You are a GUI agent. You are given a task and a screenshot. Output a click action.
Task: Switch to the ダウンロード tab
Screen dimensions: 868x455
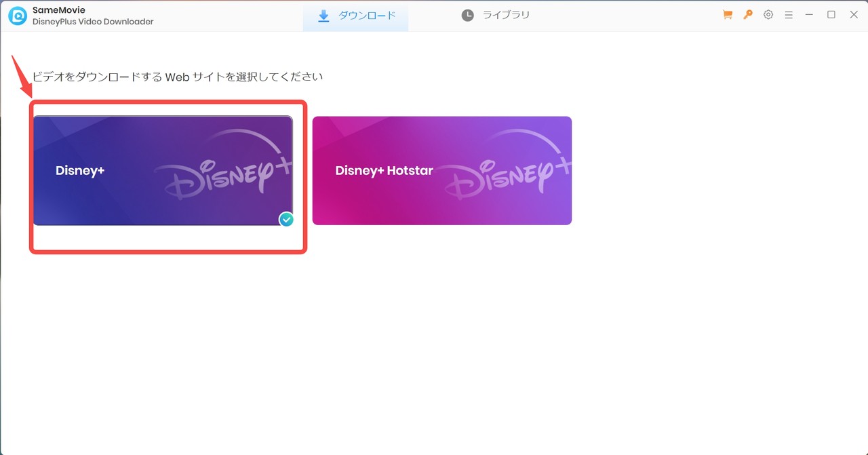tap(355, 14)
